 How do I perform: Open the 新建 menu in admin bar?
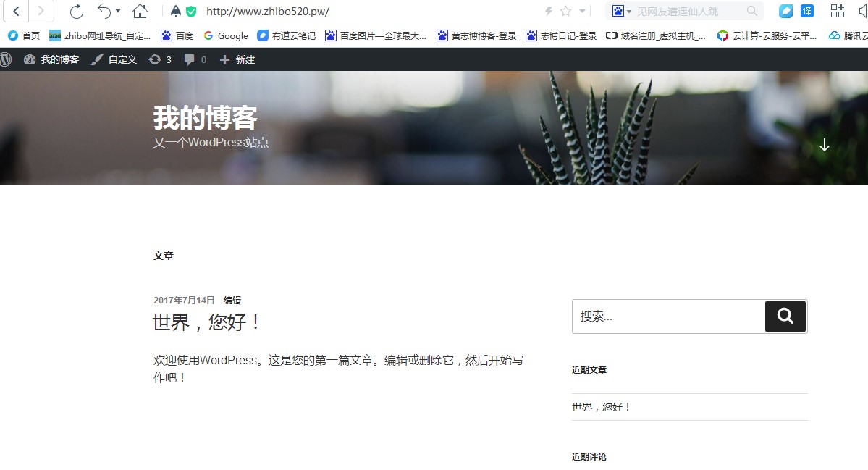pos(237,59)
